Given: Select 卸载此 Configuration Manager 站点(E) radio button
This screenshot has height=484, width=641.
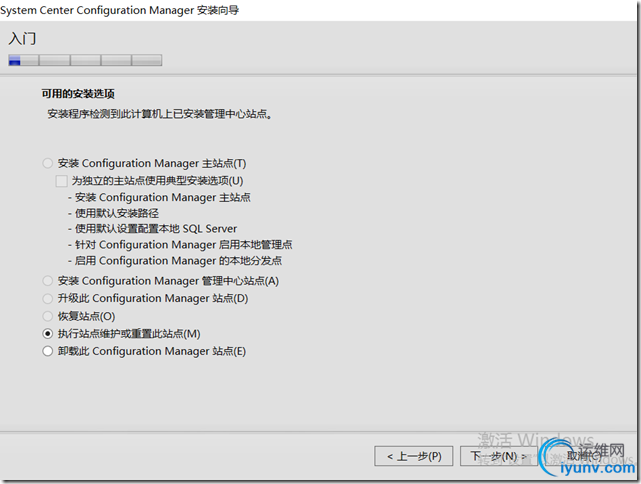Looking at the screenshot, I should coord(48,351).
